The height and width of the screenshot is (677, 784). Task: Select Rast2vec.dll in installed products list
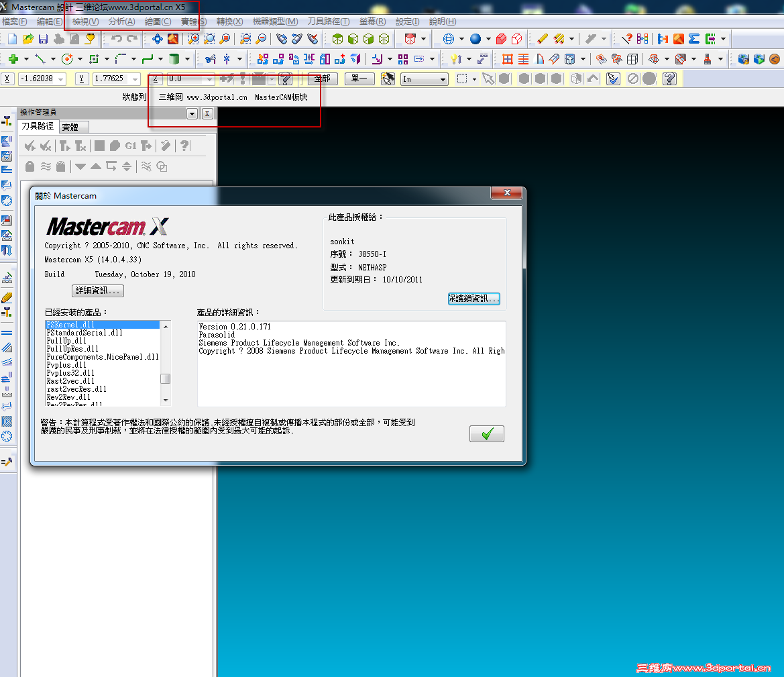coord(70,381)
